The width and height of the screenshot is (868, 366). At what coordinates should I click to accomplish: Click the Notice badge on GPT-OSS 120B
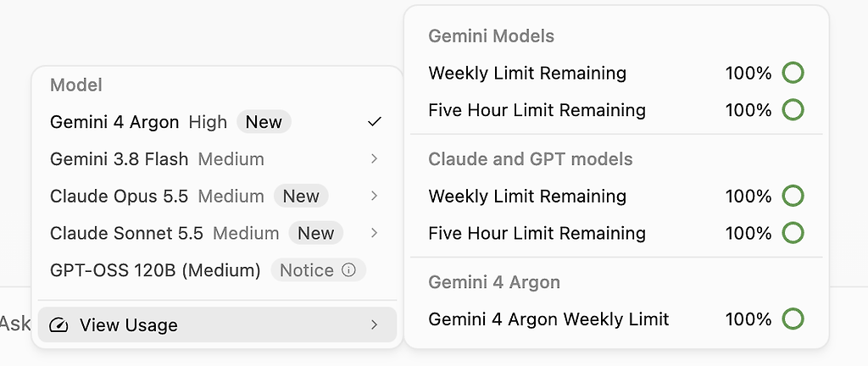[319, 269]
